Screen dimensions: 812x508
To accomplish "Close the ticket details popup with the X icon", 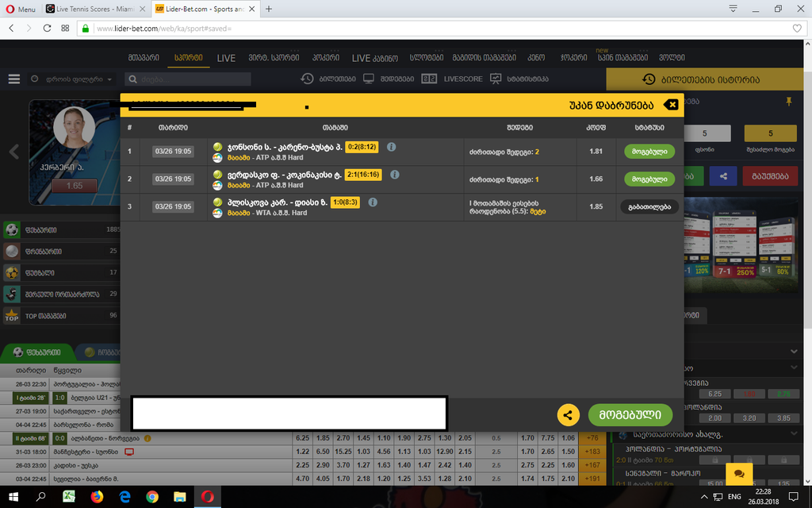I will [x=671, y=105].
